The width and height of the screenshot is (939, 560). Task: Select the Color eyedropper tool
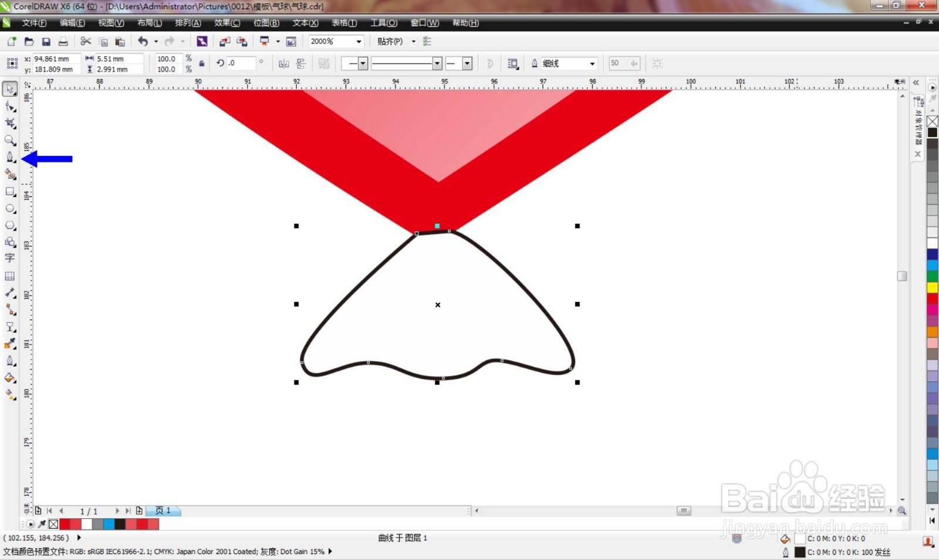click(10, 344)
